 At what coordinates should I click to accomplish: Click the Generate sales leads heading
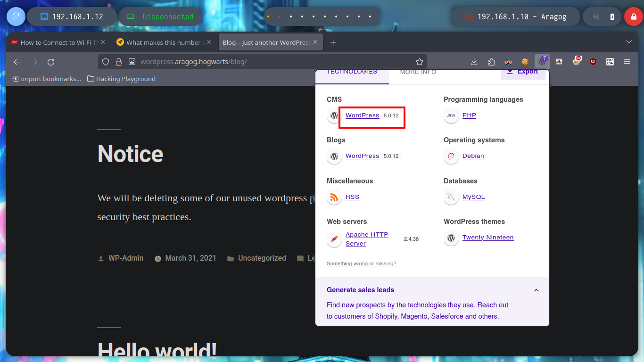click(x=360, y=290)
